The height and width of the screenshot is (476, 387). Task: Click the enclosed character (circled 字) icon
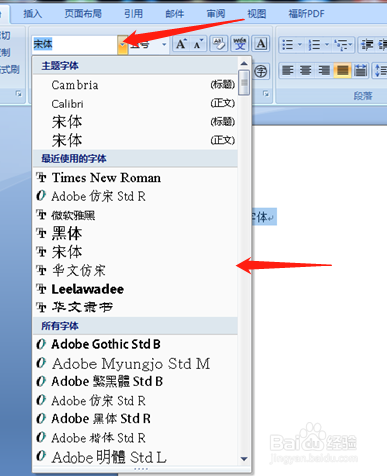pos(261,71)
